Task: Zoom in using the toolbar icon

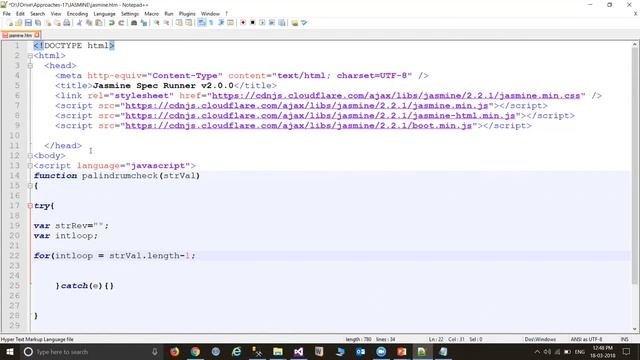Action: coord(157,23)
